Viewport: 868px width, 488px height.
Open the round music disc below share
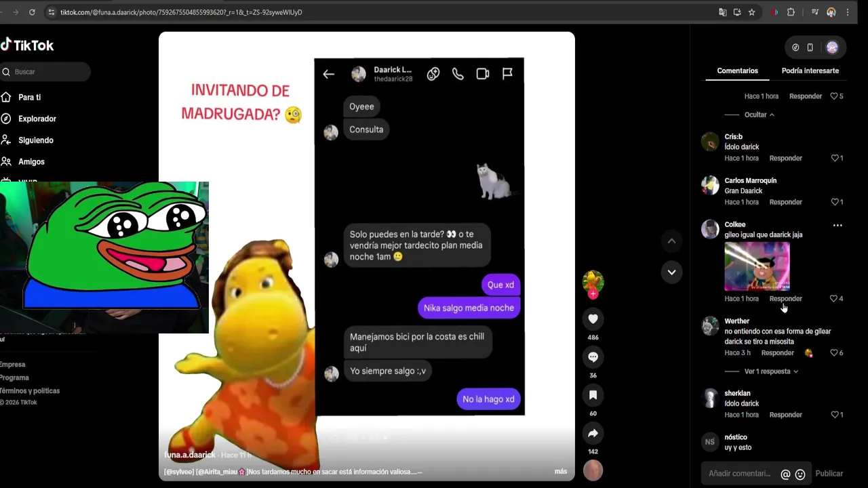593,470
